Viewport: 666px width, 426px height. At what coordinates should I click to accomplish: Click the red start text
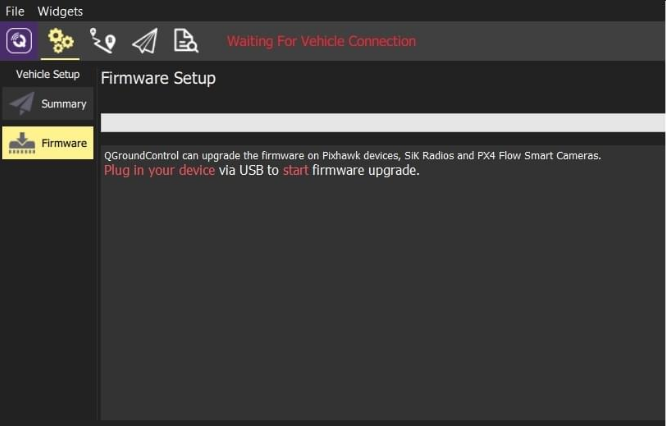[x=295, y=171]
